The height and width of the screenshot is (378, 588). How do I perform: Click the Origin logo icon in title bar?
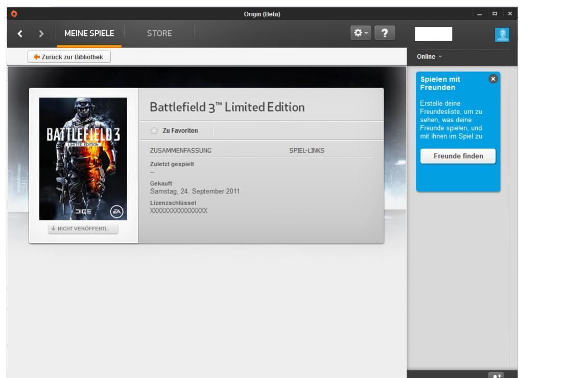click(x=14, y=14)
